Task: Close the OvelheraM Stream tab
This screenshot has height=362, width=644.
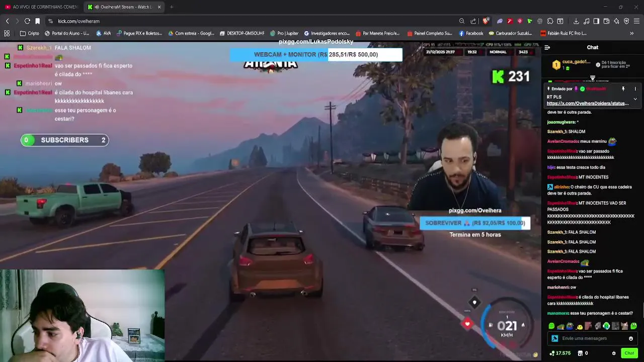Action: [159, 7]
